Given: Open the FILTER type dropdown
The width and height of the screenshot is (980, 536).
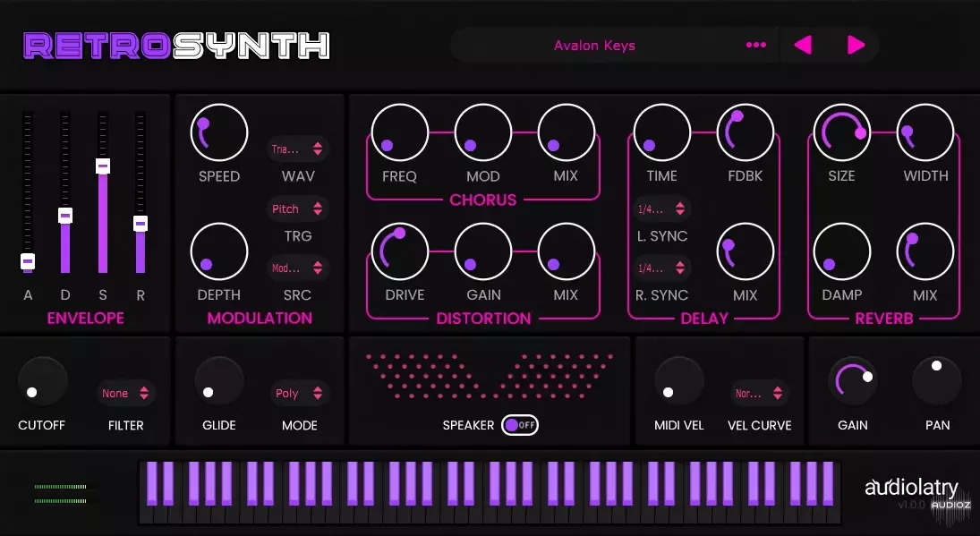Looking at the screenshot, I should point(125,393).
